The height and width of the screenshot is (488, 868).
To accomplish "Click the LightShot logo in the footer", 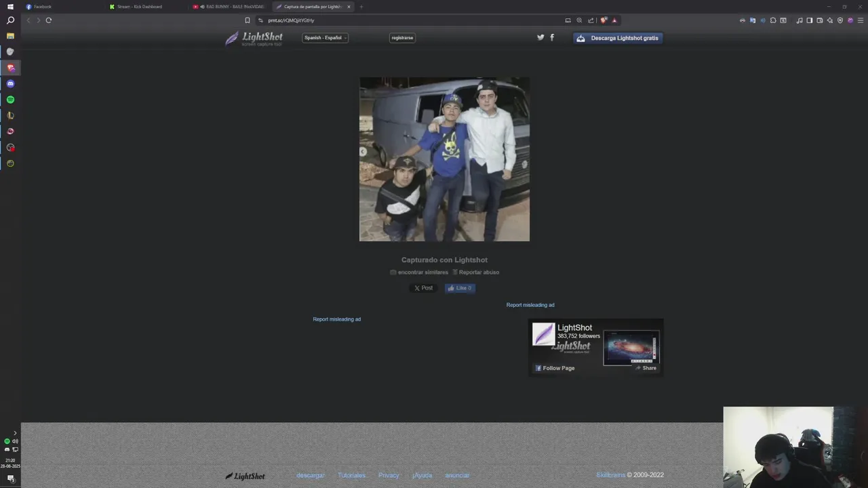I will point(245,476).
